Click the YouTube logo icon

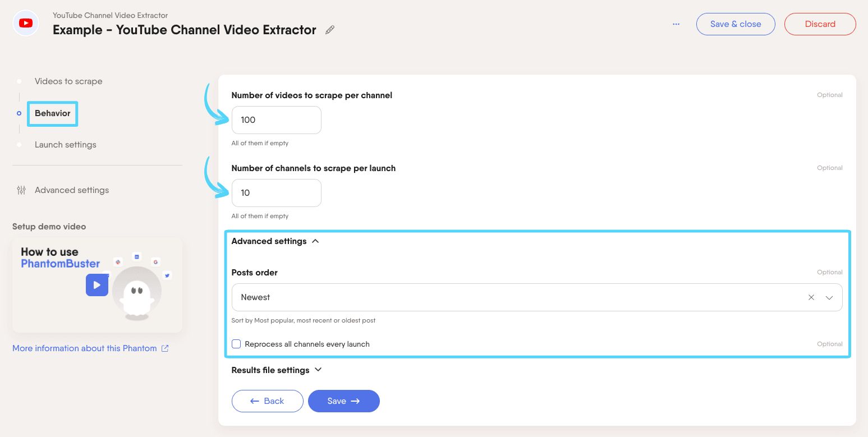click(26, 24)
